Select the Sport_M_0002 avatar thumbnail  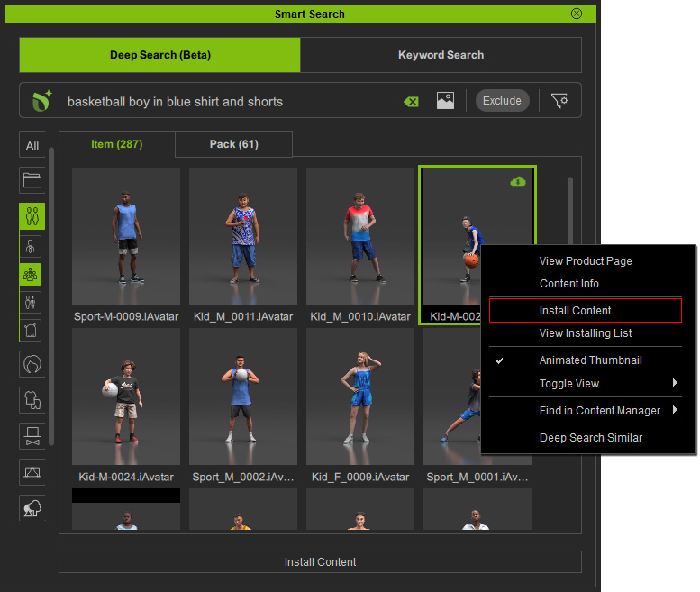coord(243,396)
